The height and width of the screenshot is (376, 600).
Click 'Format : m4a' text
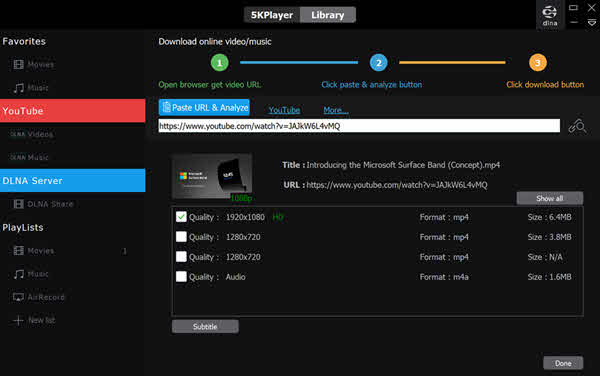[x=444, y=277]
